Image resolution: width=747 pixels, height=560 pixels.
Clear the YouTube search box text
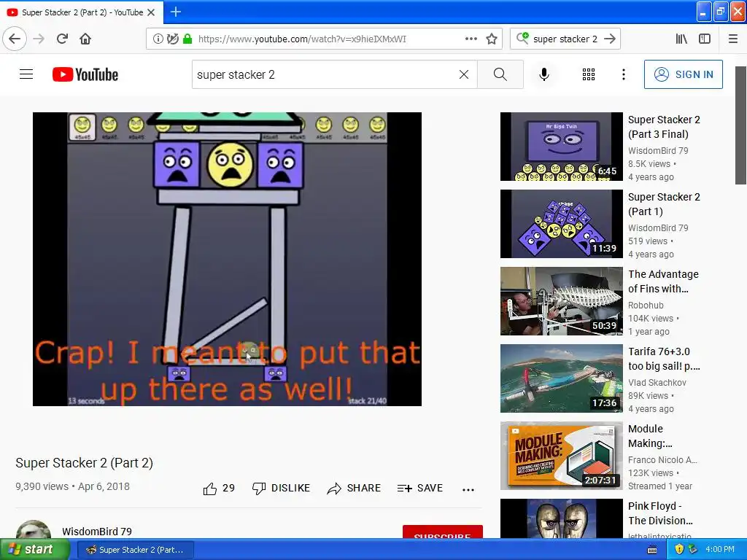(463, 74)
